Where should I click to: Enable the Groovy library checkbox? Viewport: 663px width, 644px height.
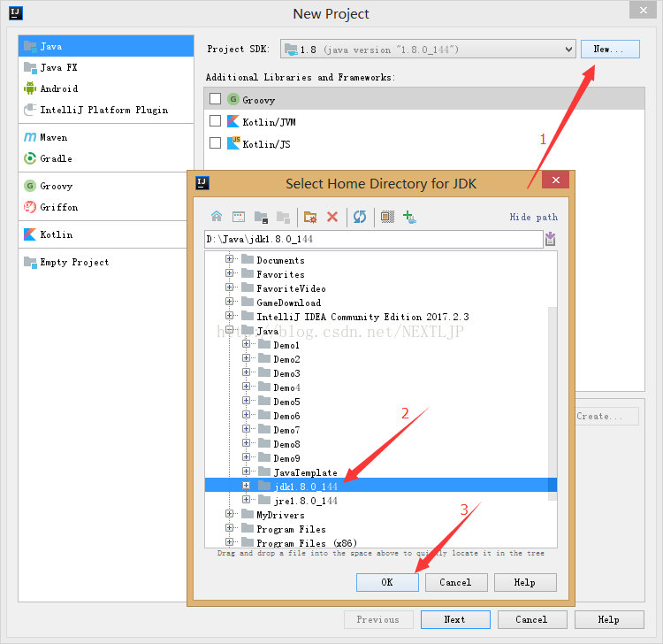[x=215, y=98]
